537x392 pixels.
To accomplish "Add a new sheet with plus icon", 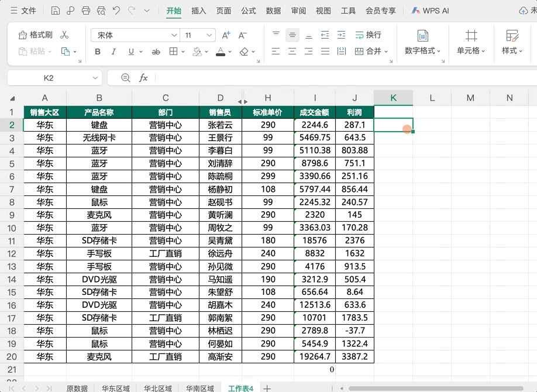I will pos(267,388).
